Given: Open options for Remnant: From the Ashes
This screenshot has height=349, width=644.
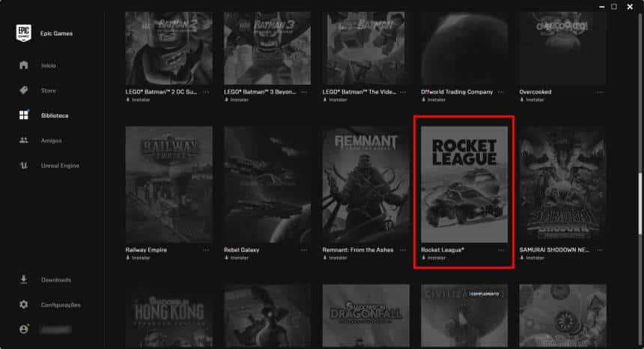Looking at the screenshot, I should (403, 249).
